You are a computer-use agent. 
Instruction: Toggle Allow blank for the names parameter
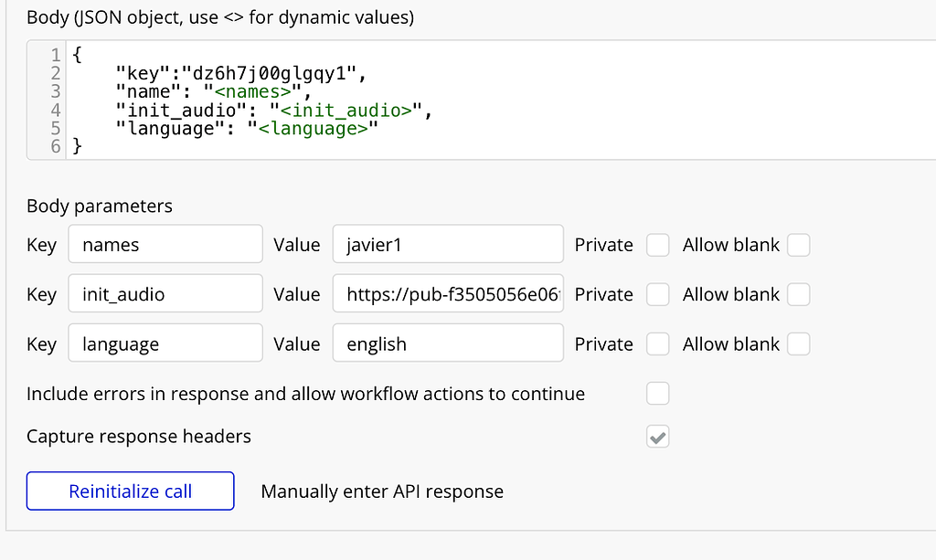(799, 244)
